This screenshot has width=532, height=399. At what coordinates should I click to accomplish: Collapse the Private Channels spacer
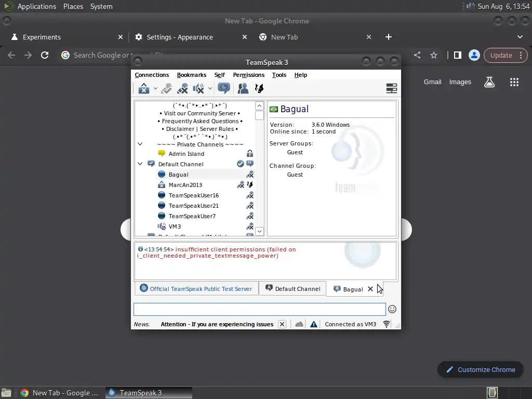coord(140,144)
